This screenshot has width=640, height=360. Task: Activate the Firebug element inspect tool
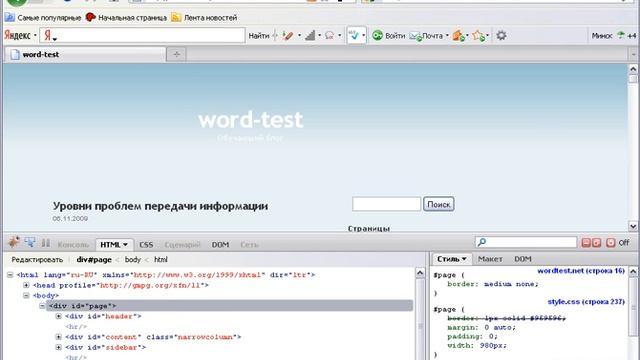point(29,242)
